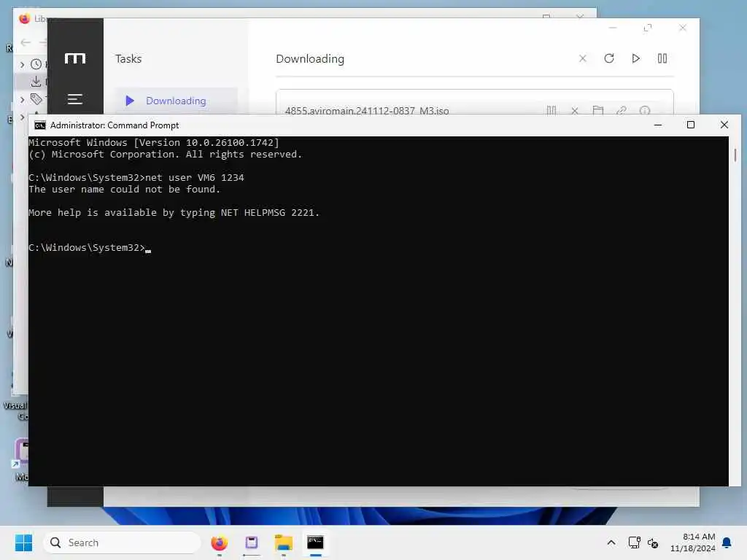Open info for the M3.iso task
This screenshot has height=560, width=747.
pyautogui.click(x=645, y=111)
